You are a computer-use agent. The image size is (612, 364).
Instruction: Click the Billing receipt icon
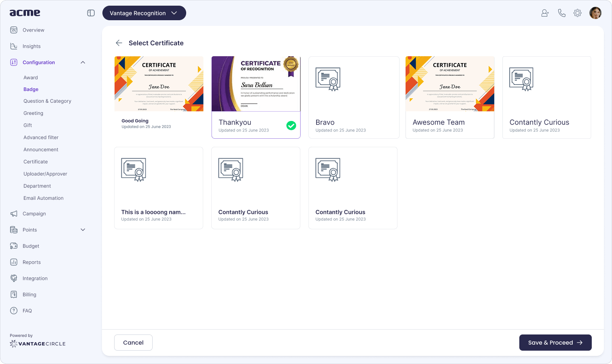point(14,294)
